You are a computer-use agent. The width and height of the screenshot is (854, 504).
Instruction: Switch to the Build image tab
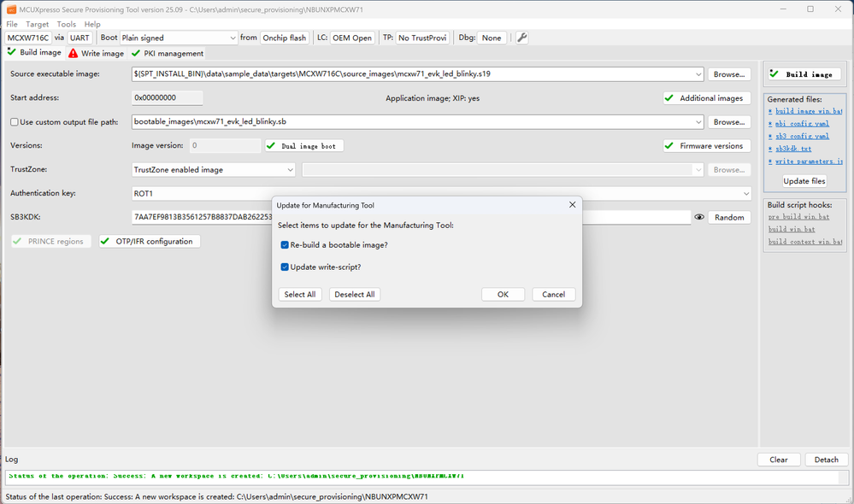point(34,52)
